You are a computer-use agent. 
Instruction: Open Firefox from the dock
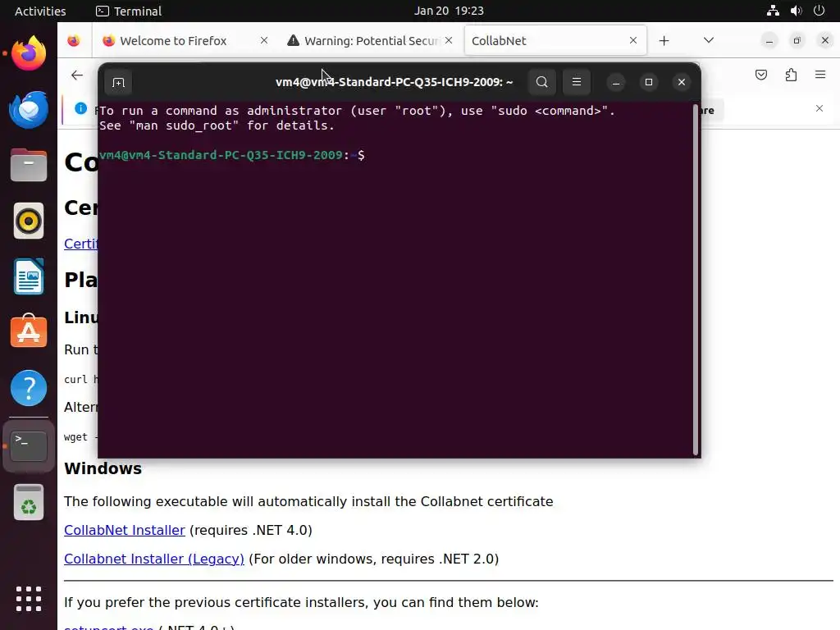29,53
